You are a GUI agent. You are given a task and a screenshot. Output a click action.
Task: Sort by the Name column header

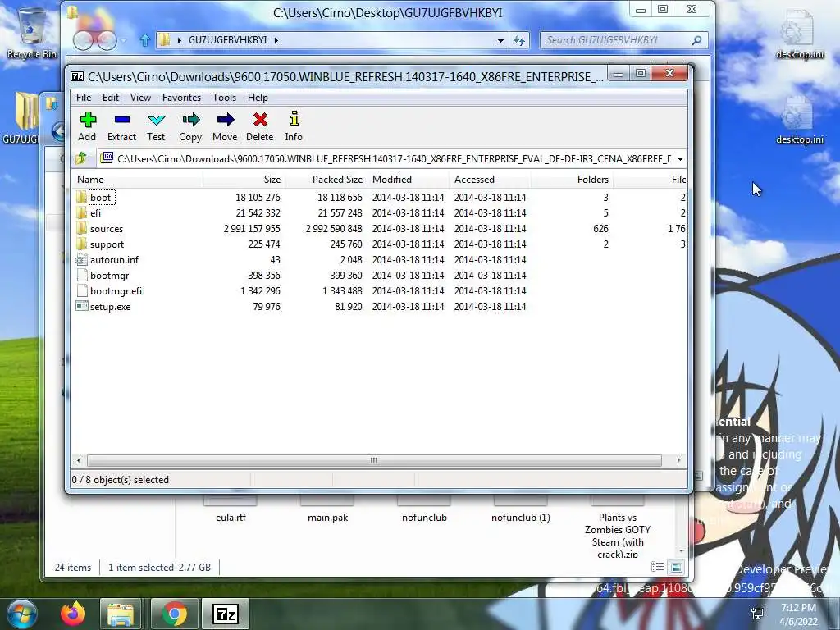137,180
